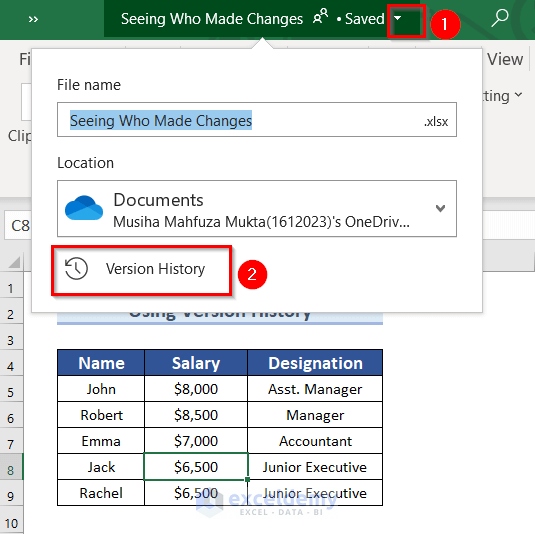Screen dimensions: 535x534
Task: Click the Version History clock icon
Action: point(76,269)
